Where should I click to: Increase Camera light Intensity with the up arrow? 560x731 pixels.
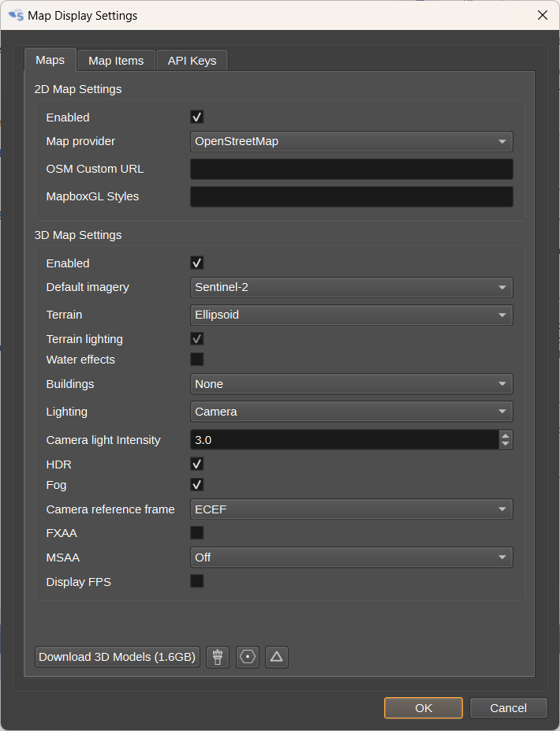tap(506, 436)
